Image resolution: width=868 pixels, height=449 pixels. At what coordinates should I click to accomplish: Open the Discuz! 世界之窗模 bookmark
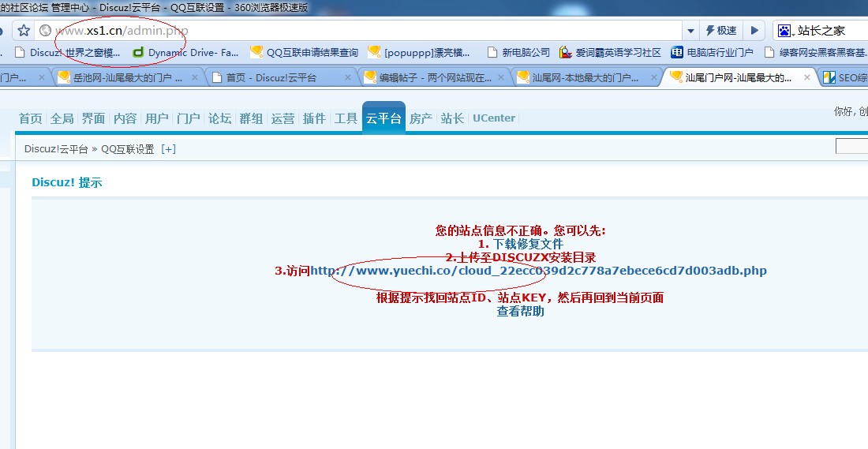pos(68,53)
